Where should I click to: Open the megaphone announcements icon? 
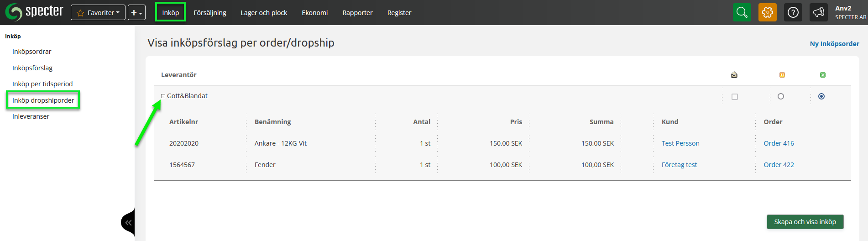pos(818,12)
